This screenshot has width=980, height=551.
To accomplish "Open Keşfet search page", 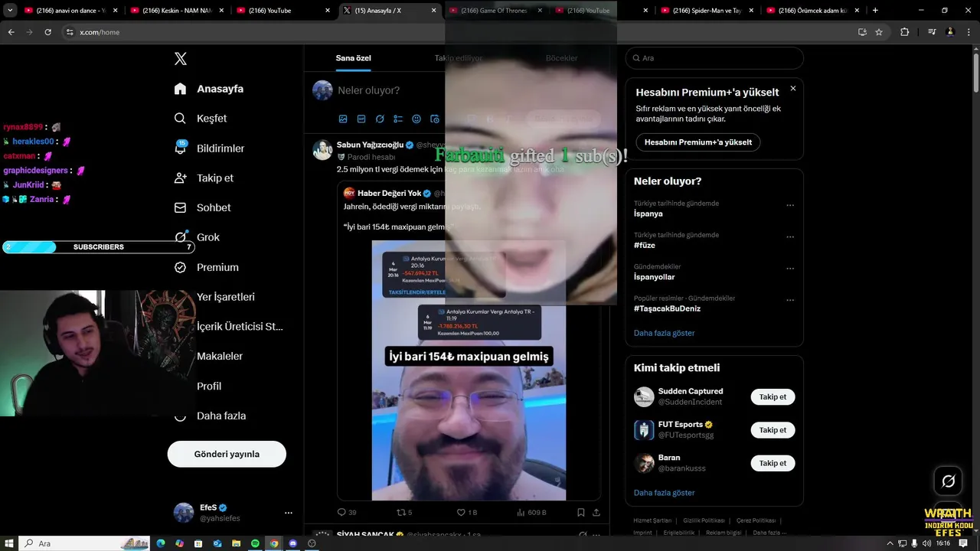I will [201, 119].
